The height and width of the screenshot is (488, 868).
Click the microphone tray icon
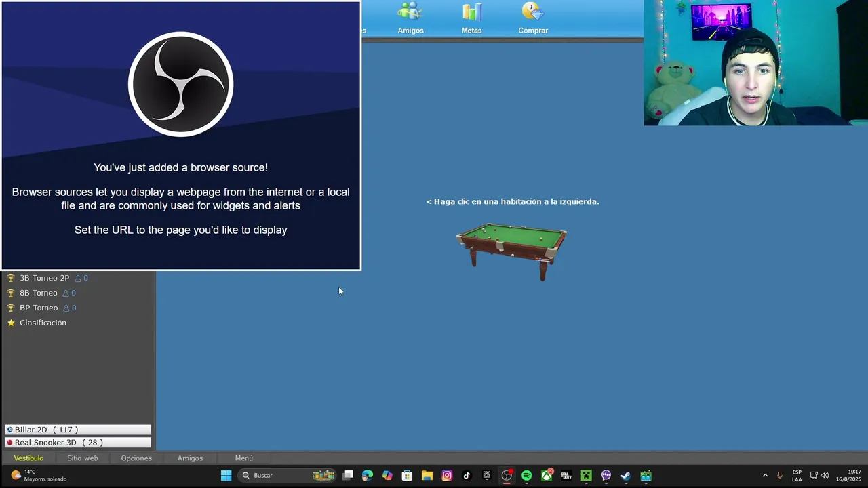780,476
